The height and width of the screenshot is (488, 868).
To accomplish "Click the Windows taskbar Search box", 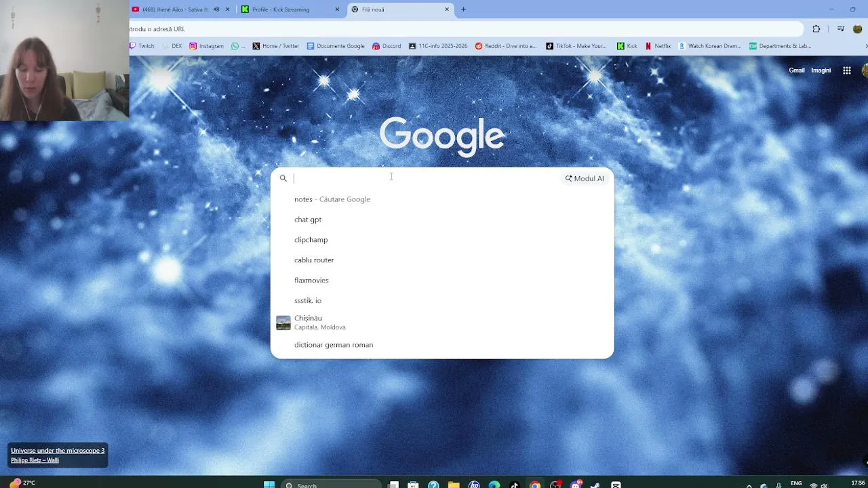I will click(331, 485).
